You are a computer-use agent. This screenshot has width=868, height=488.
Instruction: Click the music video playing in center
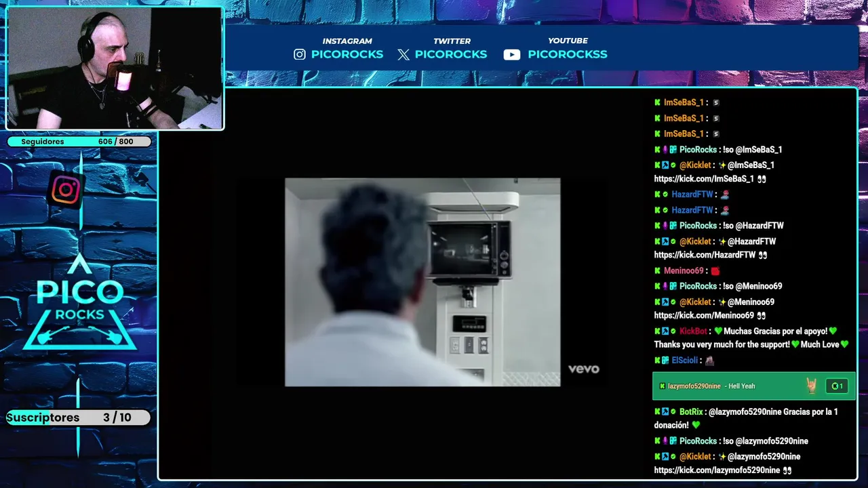click(x=422, y=282)
